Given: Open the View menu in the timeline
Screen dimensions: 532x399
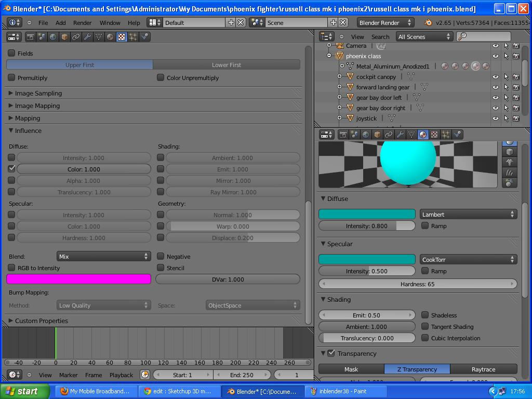Looking at the screenshot, I should [x=45, y=375].
